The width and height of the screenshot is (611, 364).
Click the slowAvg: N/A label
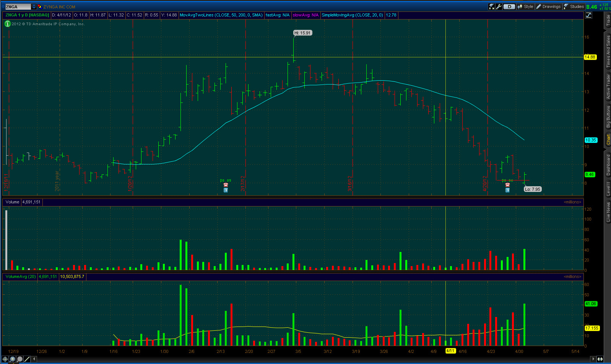point(305,15)
